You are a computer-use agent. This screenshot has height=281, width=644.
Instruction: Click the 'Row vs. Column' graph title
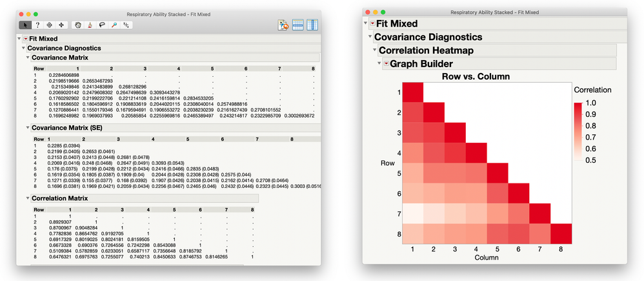click(x=476, y=76)
